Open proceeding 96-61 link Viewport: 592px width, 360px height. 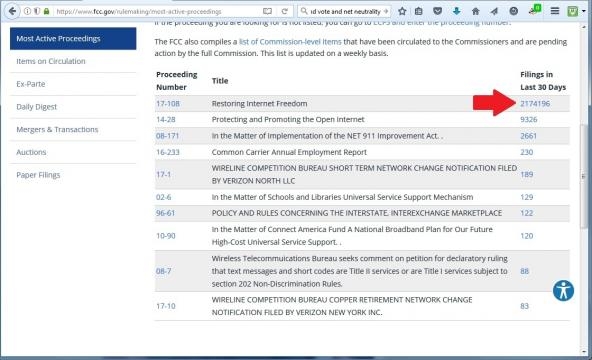(x=165, y=213)
